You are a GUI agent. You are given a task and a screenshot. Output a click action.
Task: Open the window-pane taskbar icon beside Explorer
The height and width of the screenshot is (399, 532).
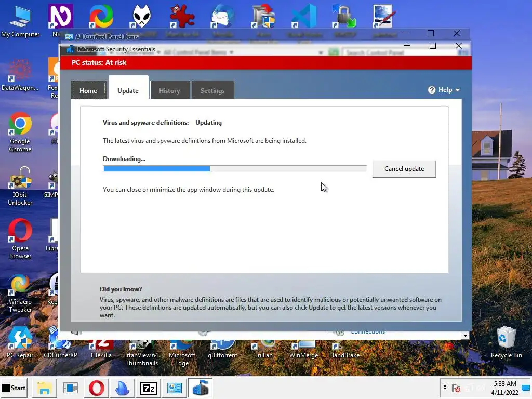71,388
